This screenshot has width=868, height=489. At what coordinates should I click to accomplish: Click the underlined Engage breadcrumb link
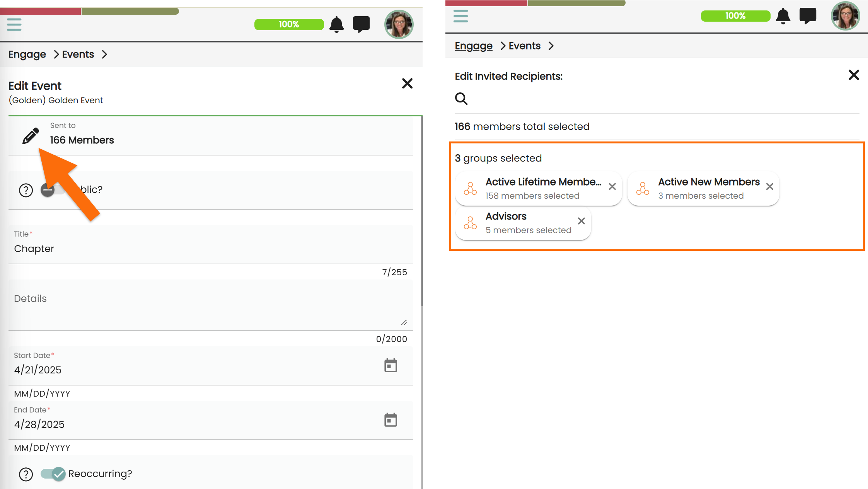[473, 46]
